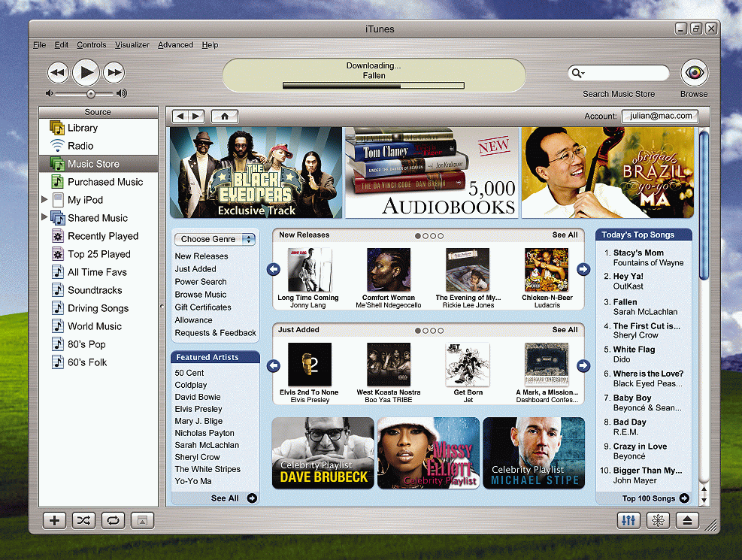Click See All in Just Added
This screenshot has height=560, width=742.
[565, 330]
